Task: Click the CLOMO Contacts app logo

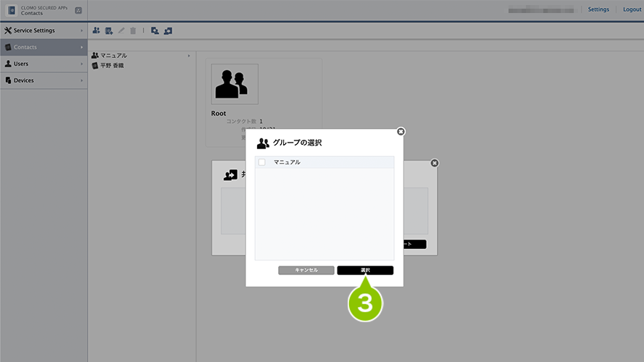Action: pos(12,10)
